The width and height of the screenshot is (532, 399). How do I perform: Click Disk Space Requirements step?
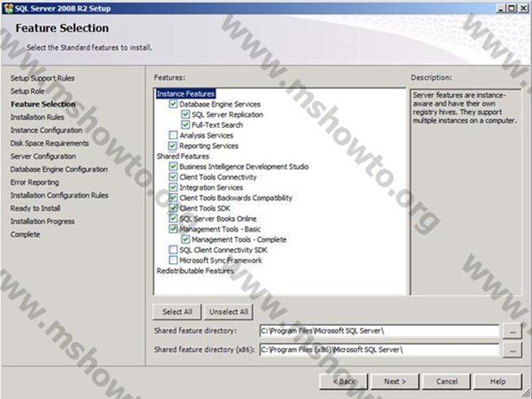point(50,143)
